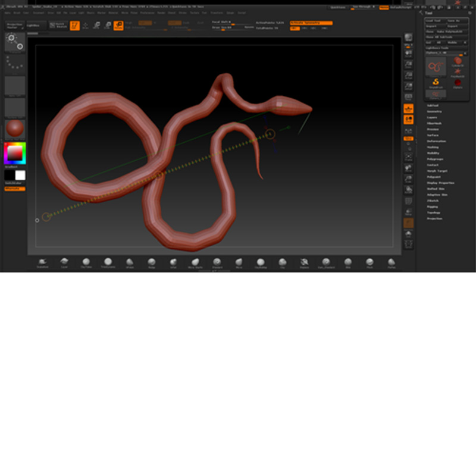
Task: Open the Document menu
Action: [39, 13]
